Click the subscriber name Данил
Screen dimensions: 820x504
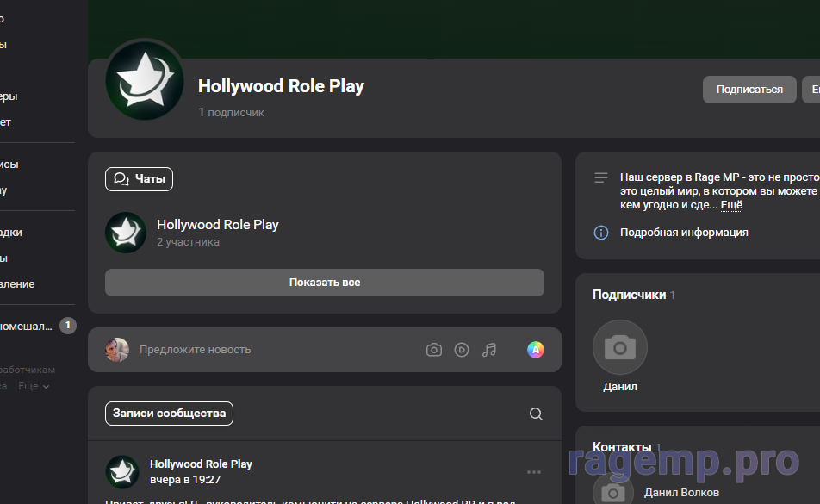click(x=619, y=387)
